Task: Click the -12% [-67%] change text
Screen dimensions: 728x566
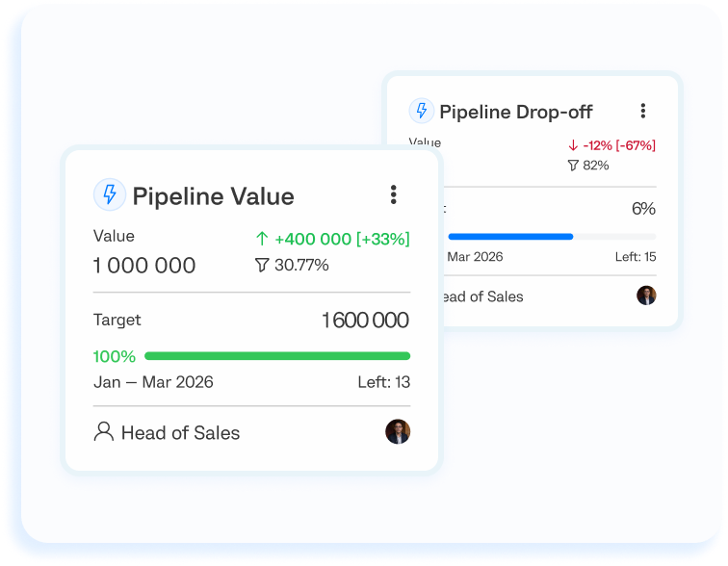Action: 619,145
